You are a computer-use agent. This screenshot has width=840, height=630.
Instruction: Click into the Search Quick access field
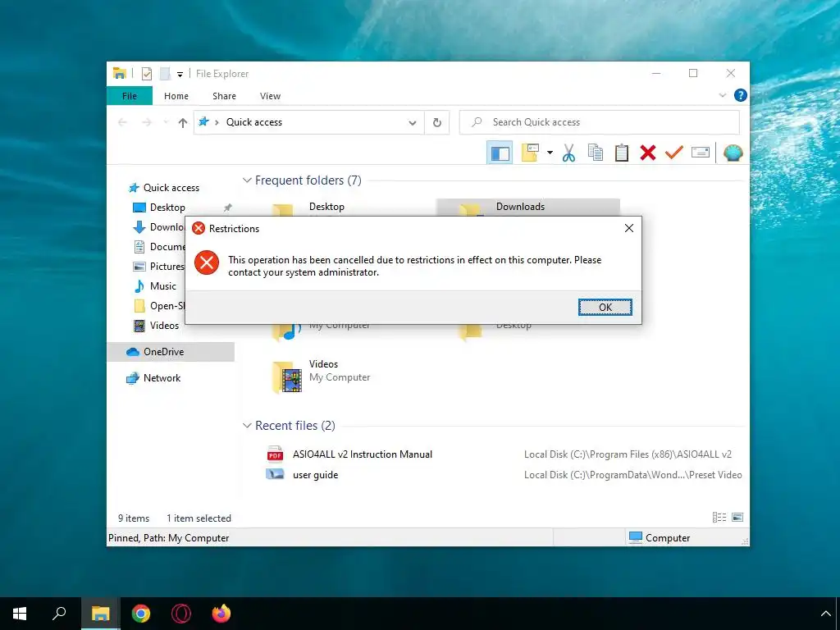[600, 122]
